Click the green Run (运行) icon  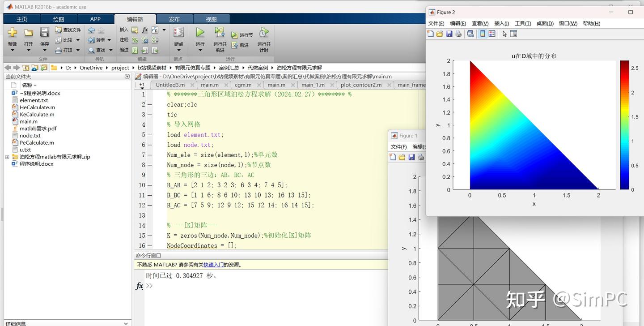tap(200, 32)
